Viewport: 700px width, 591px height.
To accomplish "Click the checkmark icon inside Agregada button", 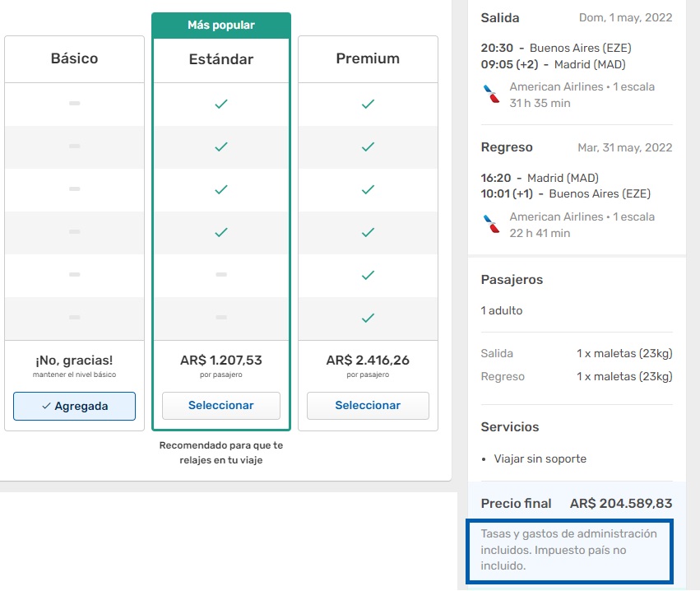I will (x=46, y=406).
